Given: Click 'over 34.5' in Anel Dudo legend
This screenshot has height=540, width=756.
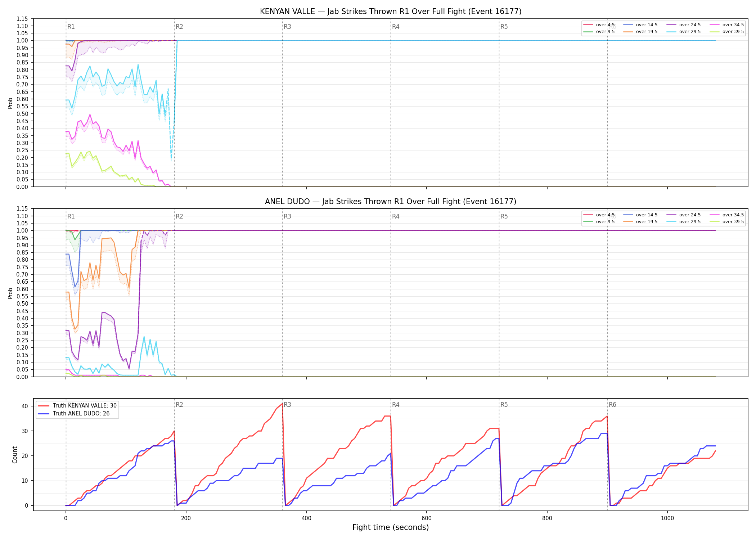Looking at the screenshot, I should [726, 215].
